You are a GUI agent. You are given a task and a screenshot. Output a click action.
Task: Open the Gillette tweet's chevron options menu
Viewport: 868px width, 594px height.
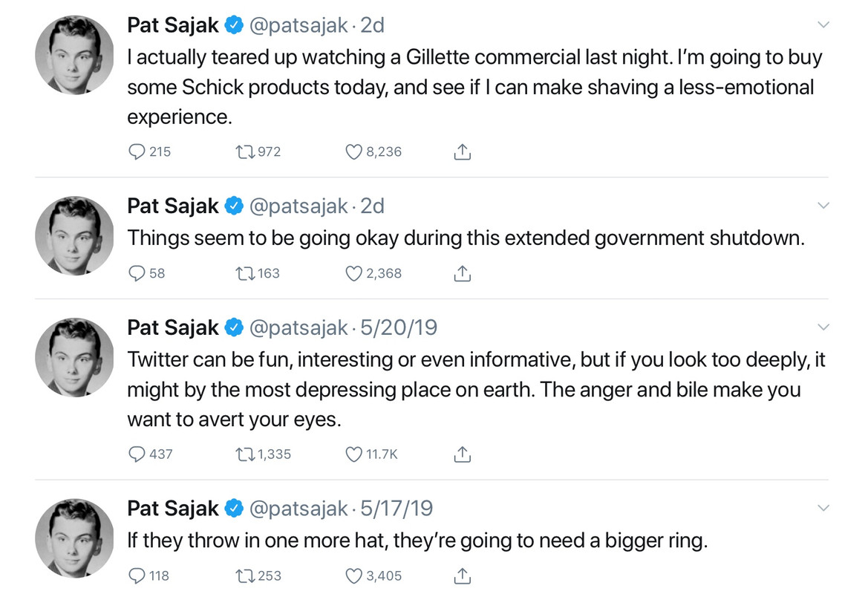[823, 25]
